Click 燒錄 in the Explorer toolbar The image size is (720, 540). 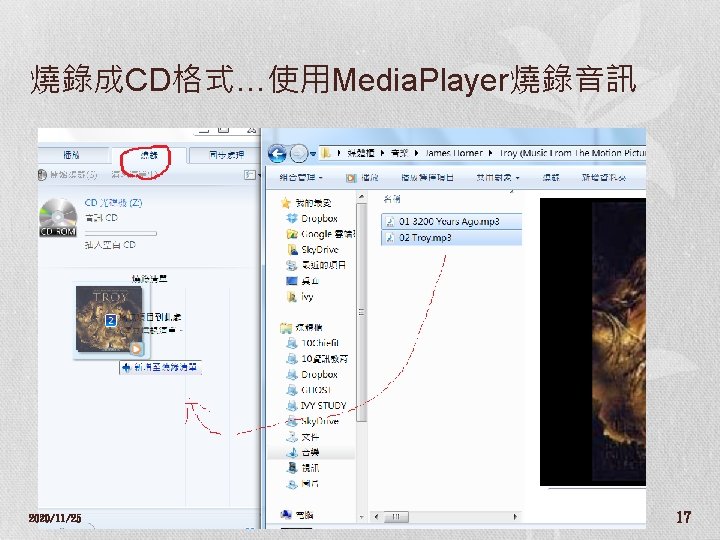coord(551,177)
